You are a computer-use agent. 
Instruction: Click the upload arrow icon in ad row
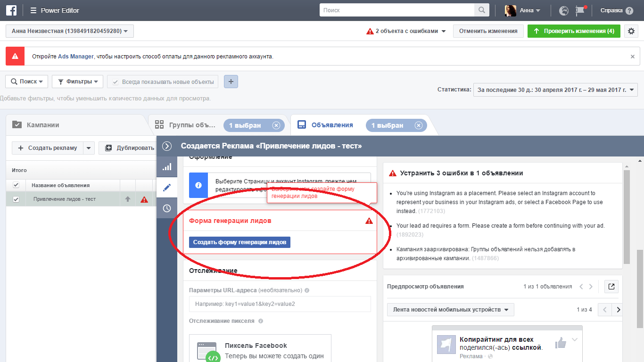[x=127, y=199]
